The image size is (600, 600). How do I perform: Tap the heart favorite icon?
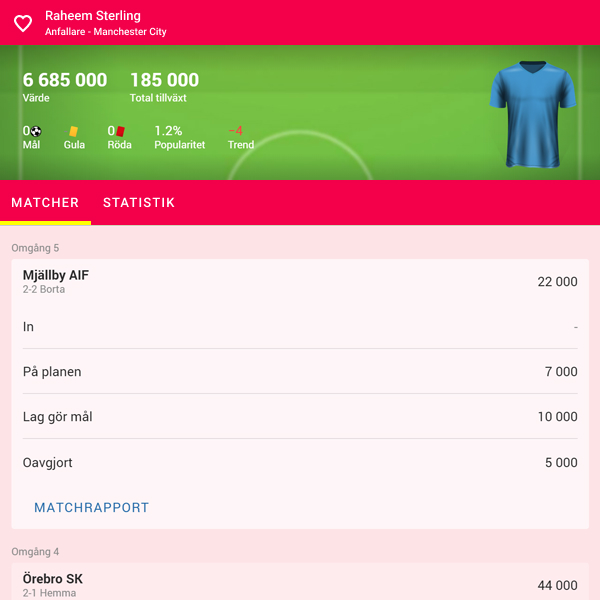[x=23, y=23]
